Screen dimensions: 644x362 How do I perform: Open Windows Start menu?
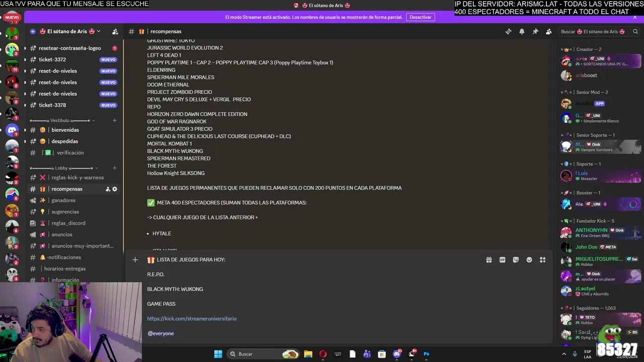pyautogui.click(x=218, y=354)
